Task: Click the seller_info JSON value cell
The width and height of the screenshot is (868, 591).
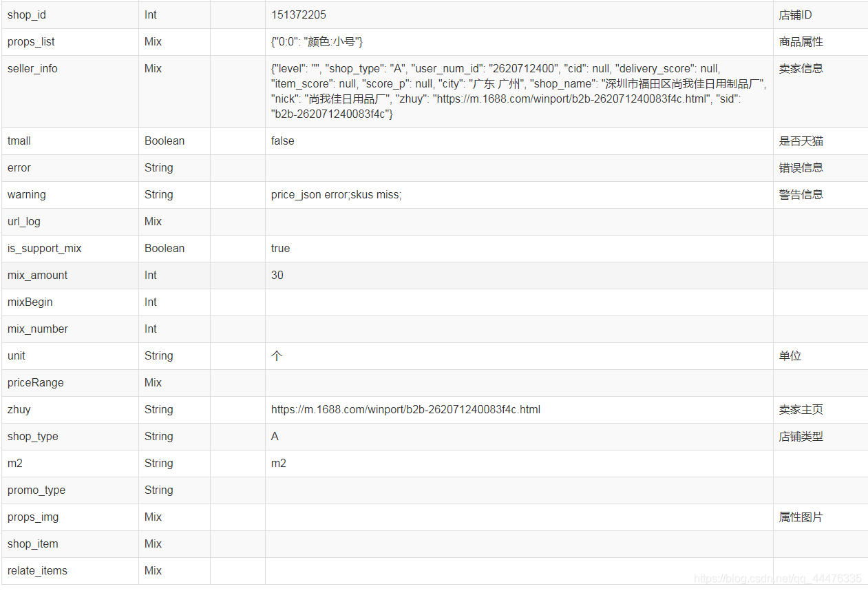Action: pos(519,92)
